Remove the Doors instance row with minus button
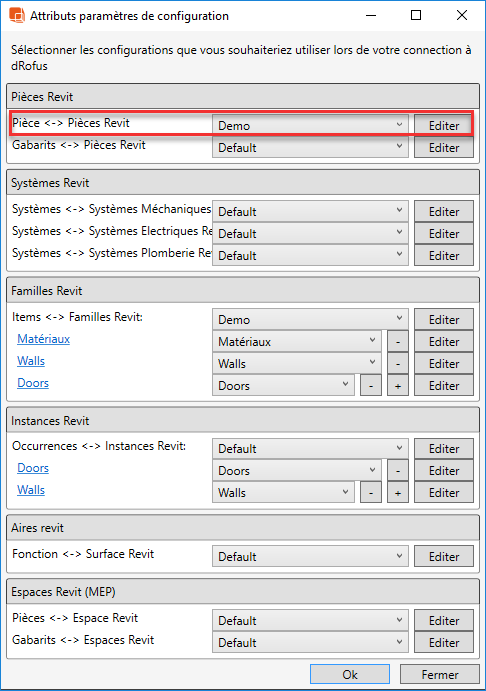Screen dimensions: 486x691 pyautogui.click(x=397, y=471)
